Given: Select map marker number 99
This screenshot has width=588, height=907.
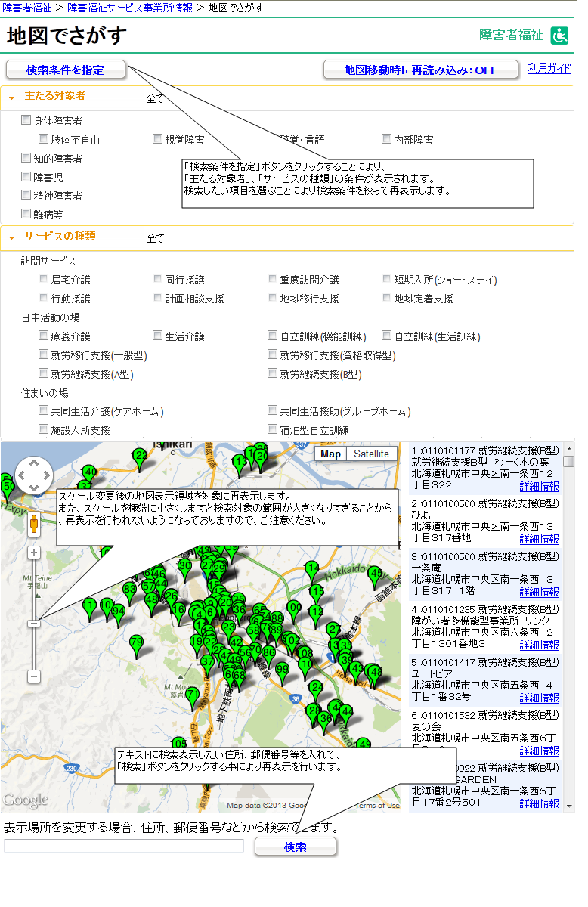Looking at the screenshot, I should [x=282, y=672].
